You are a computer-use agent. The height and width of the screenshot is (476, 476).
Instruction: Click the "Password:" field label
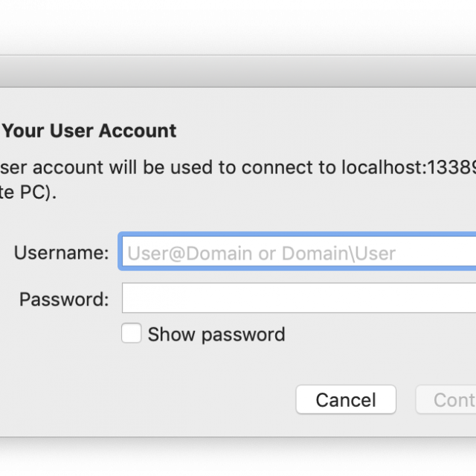64,300
